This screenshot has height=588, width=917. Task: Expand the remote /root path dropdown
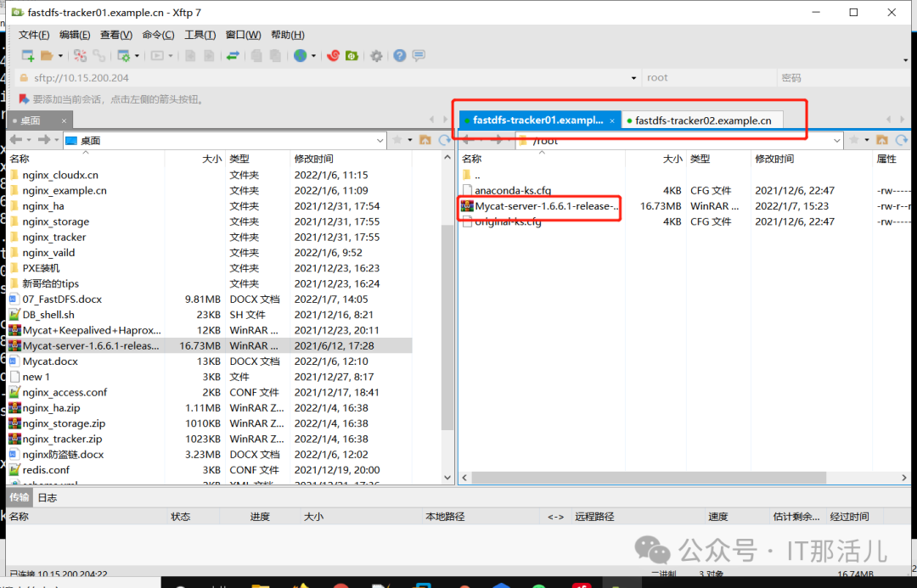[837, 140]
